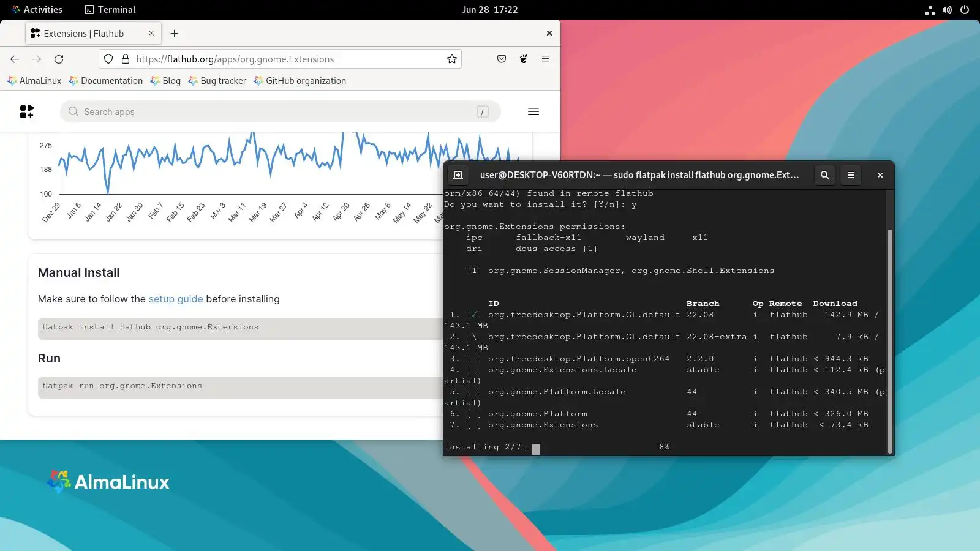980x551 pixels.
Task: Click the Download column header in Terminal
Action: (835, 304)
